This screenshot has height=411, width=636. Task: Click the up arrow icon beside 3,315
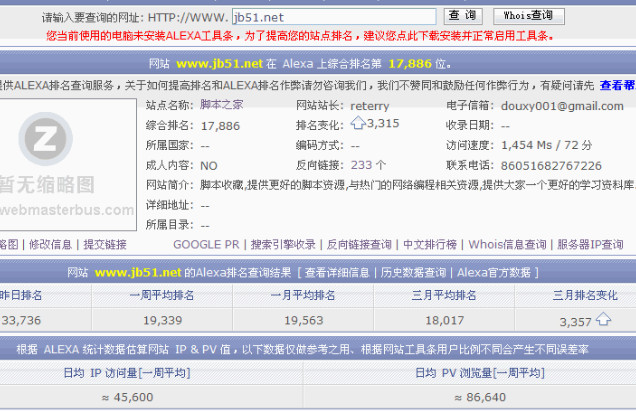pos(358,123)
